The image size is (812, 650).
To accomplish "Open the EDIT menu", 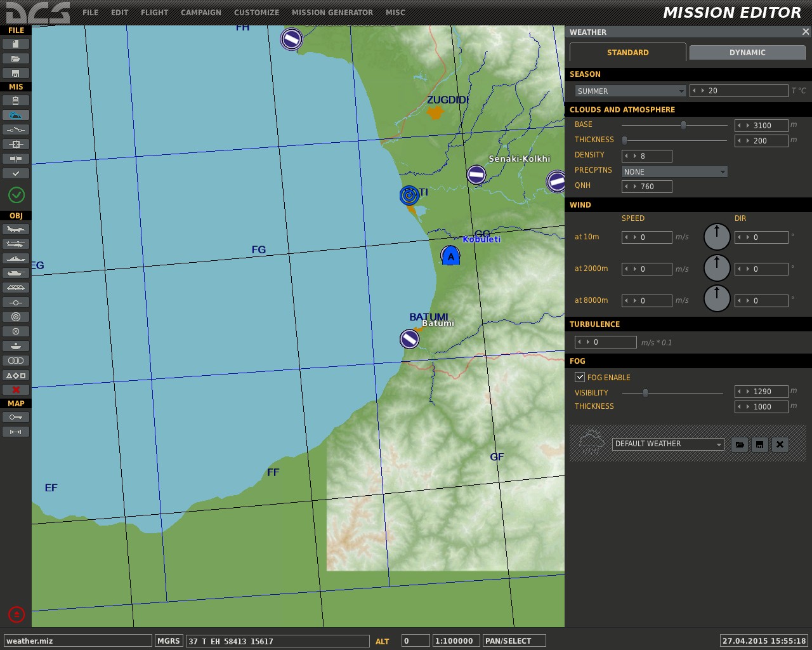I will (x=119, y=13).
